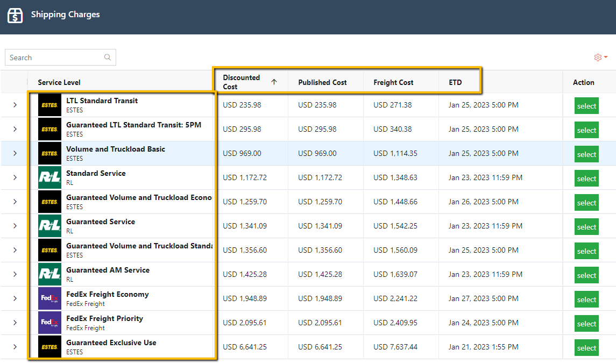Click FedEx logo for FedEx Freight Priority
Screen dimensions: 616x364
49,323
